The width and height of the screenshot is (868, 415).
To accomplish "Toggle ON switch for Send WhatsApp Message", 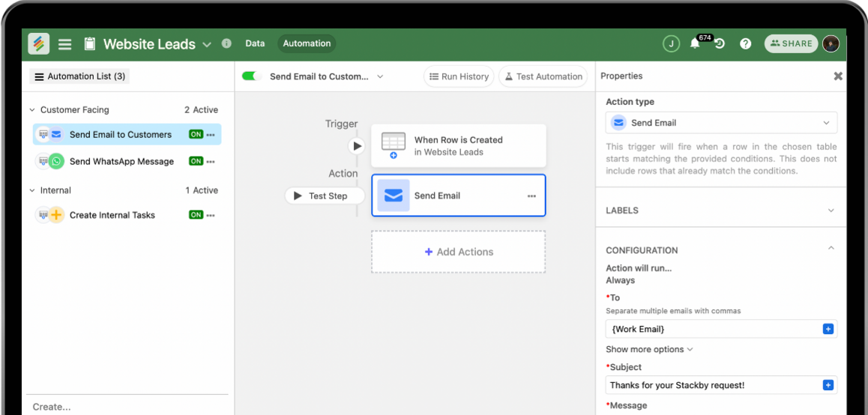I will click(196, 161).
